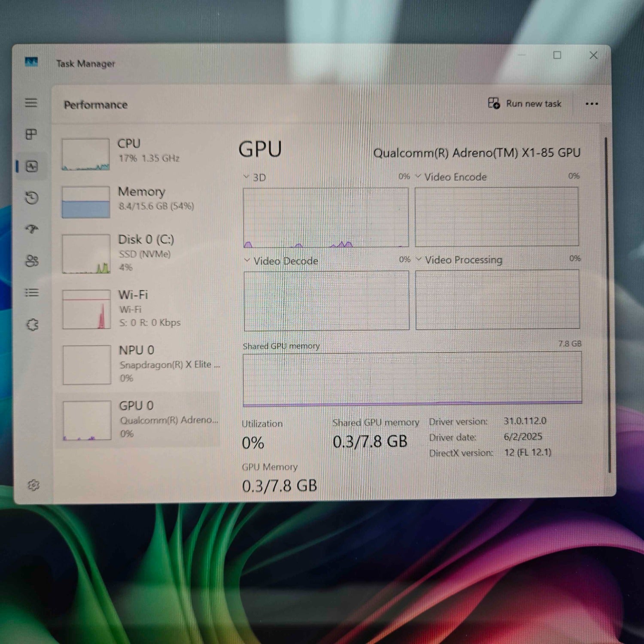Screen dimensions: 644x644
Task: Click Qualcomm(R) Adreno(TM) X1-85 GPU name
Action: click(477, 153)
